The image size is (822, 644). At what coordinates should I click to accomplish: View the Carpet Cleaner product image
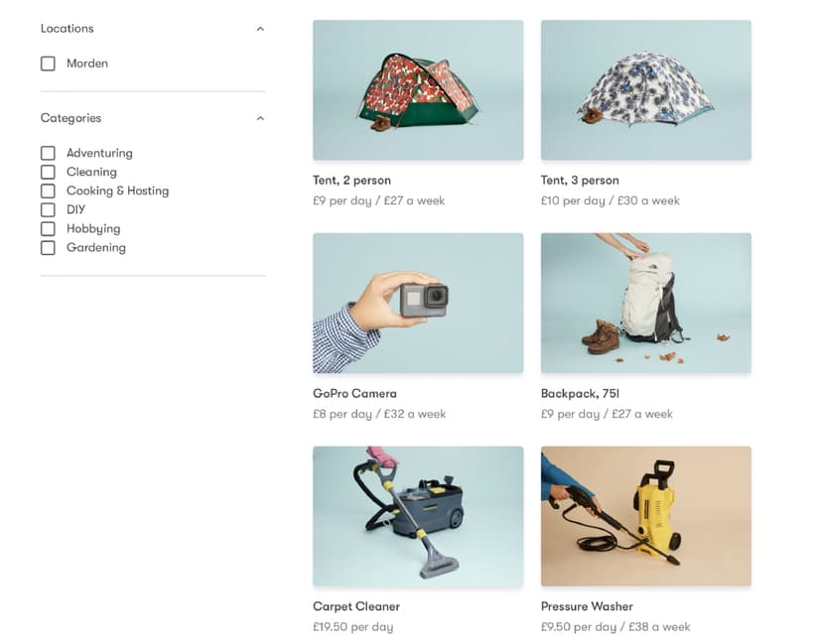418,516
